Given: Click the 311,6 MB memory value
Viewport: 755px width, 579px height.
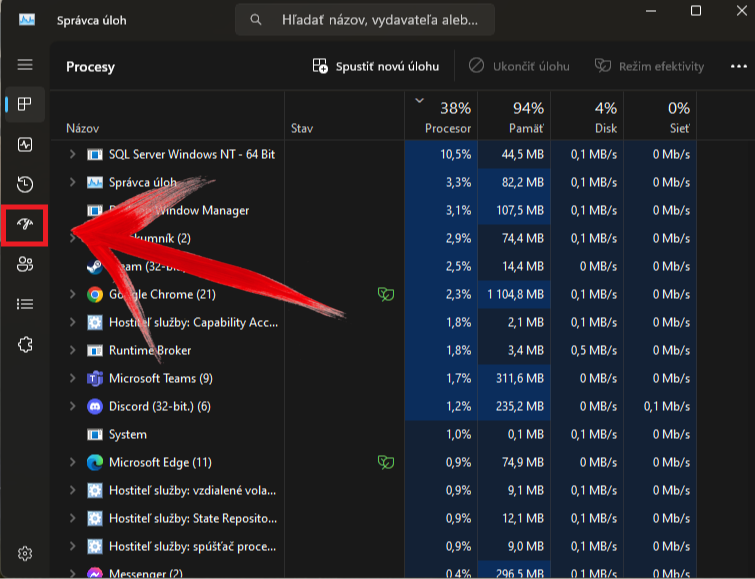Looking at the screenshot, I should point(520,379).
